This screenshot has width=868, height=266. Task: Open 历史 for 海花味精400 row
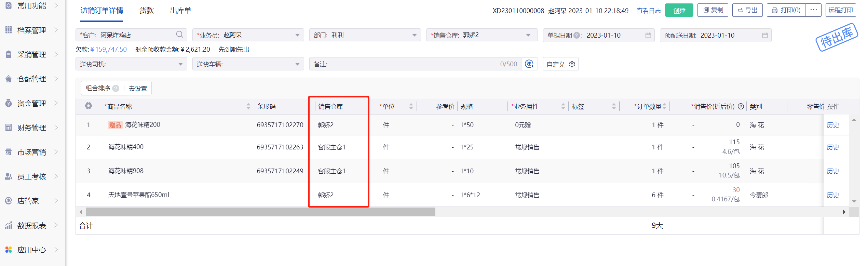(833, 147)
